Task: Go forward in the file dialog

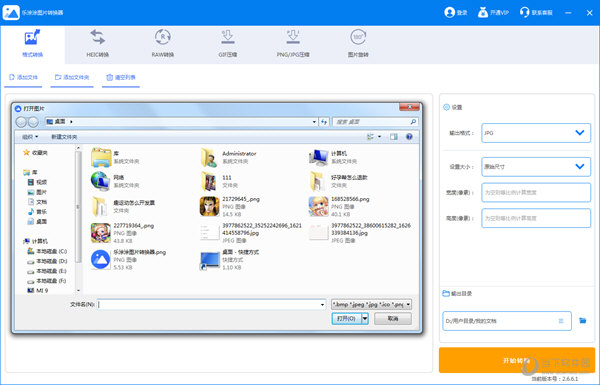Action: click(x=33, y=122)
